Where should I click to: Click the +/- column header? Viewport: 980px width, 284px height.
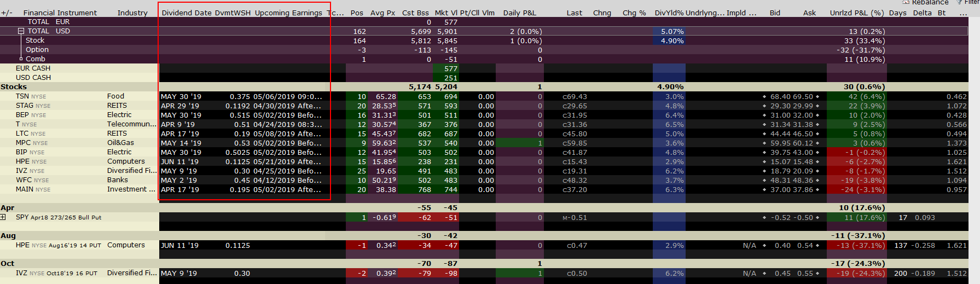click(x=7, y=13)
